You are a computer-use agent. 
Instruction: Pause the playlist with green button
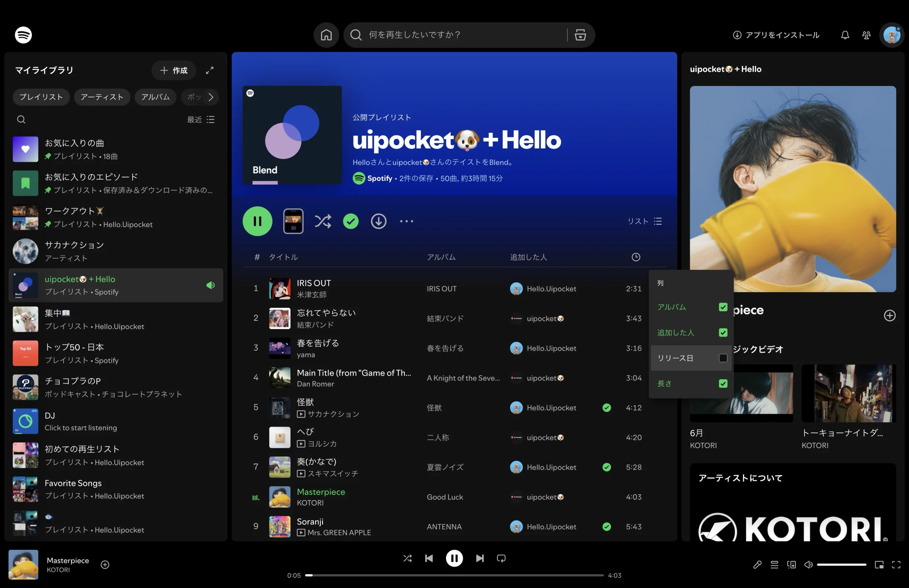(257, 221)
